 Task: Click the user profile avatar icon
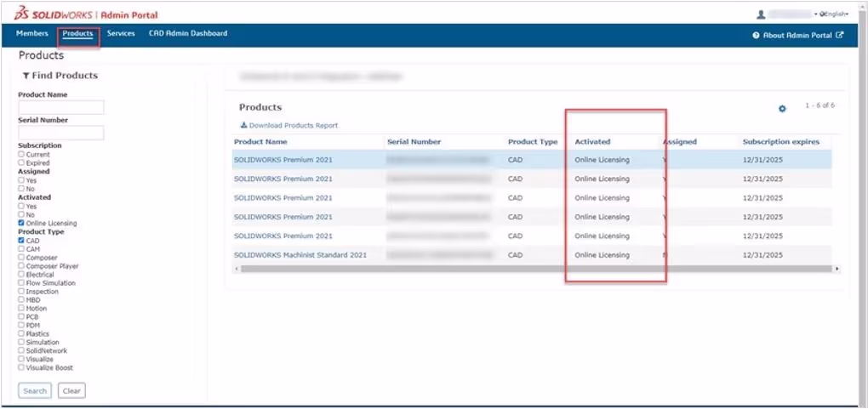tap(762, 14)
